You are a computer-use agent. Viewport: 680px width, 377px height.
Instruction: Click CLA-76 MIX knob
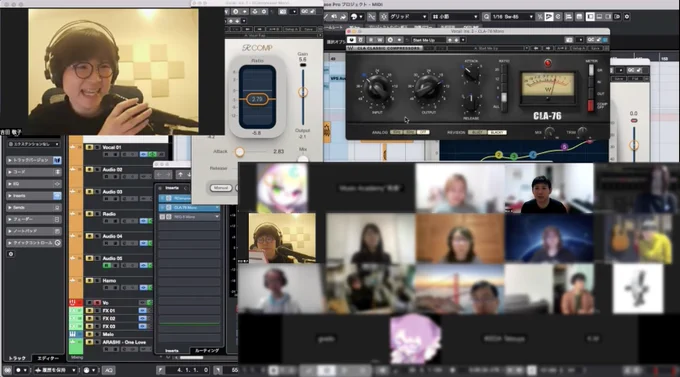point(550,131)
